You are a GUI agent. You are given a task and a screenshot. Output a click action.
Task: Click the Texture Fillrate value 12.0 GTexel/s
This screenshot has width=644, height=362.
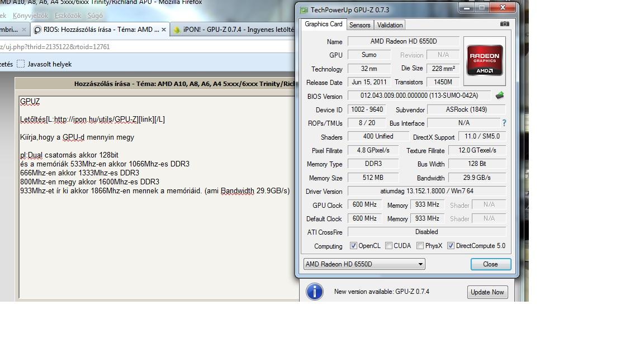477,150
